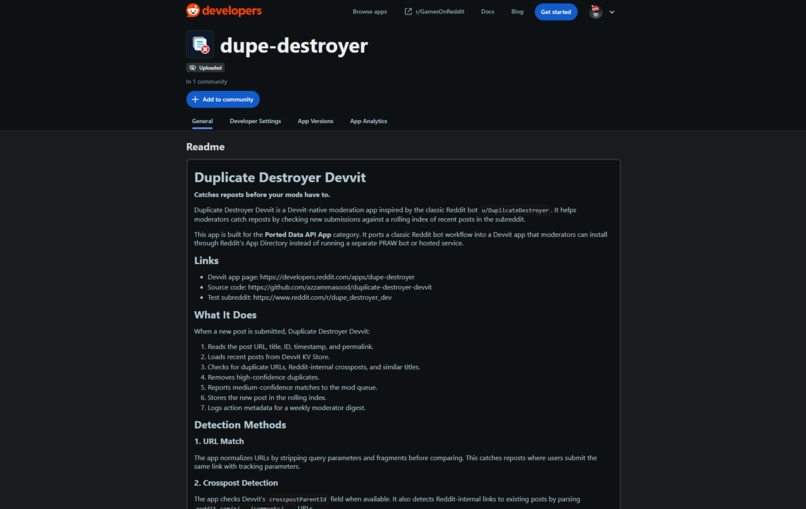Click 'Logs action metadata for a weekly moderator digest.'
806x509 pixels.
click(x=286, y=408)
